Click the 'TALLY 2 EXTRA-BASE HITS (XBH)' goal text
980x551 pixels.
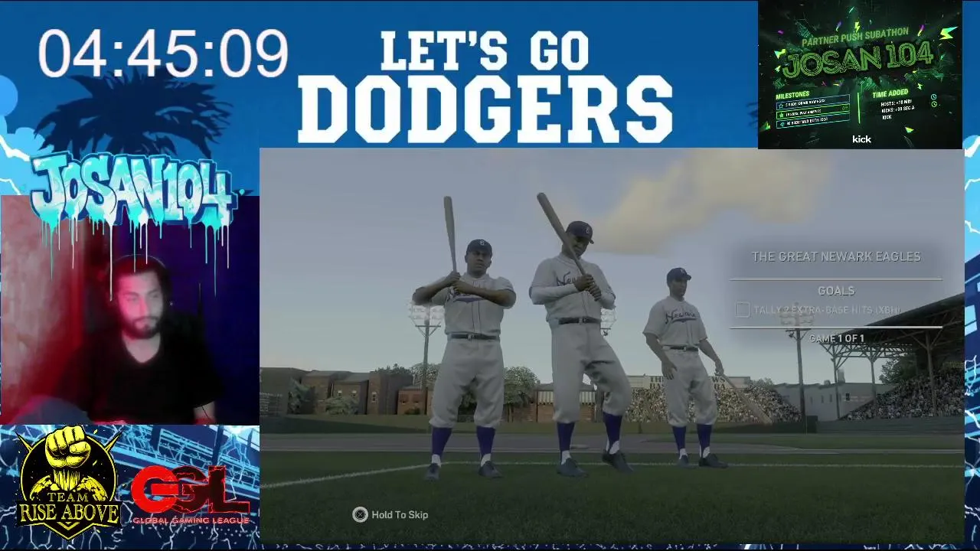click(x=827, y=310)
